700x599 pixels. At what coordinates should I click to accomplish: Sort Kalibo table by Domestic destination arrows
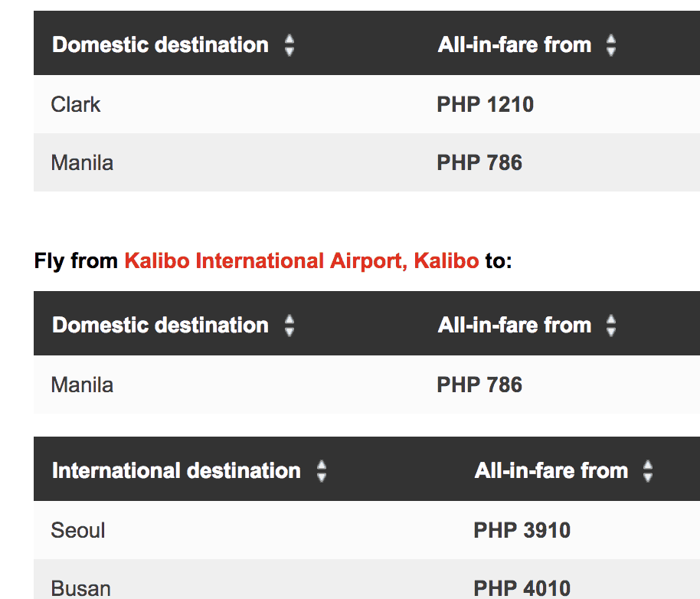pyautogui.click(x=289, y=326)
